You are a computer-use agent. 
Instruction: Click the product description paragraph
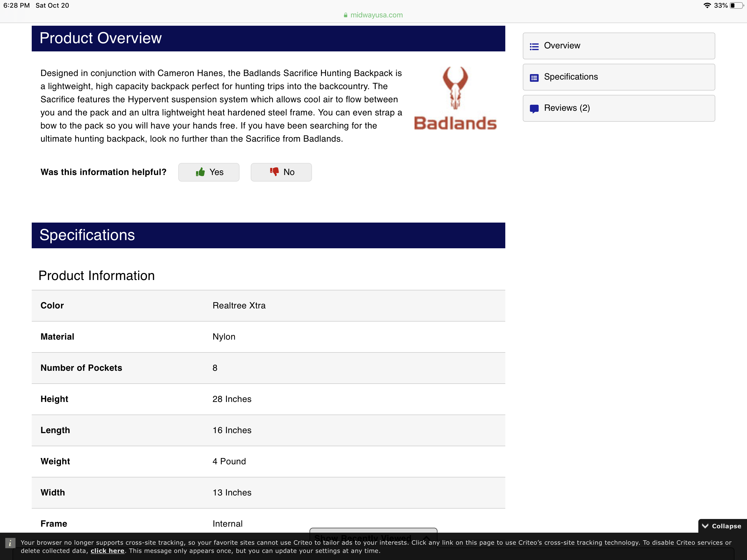tap(221, 106)
